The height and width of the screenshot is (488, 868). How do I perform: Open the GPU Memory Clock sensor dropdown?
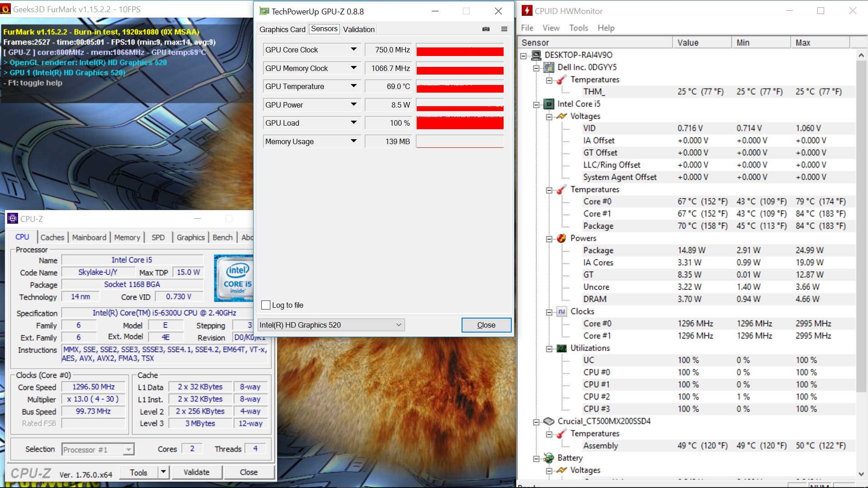[x=354, y=68]
